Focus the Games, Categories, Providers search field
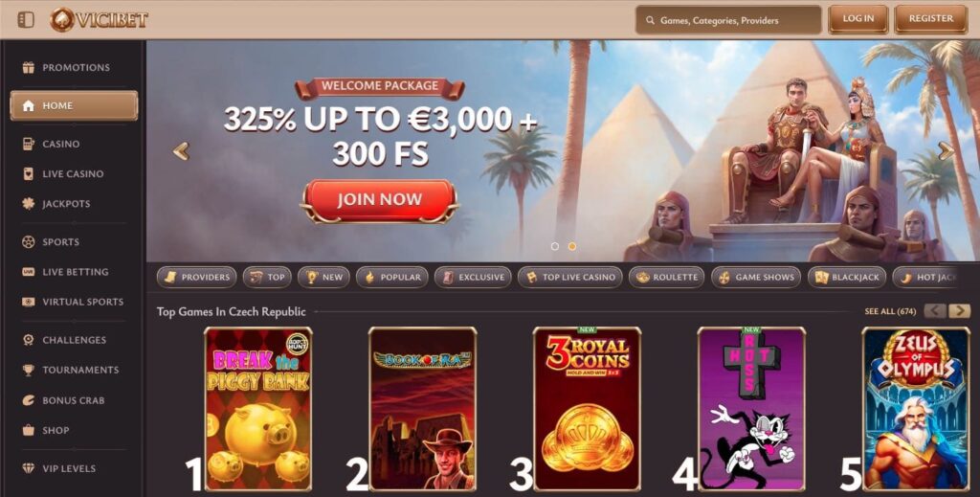This screenshot has width=980, height=497. pyautogui.click(x=728, y=20)
